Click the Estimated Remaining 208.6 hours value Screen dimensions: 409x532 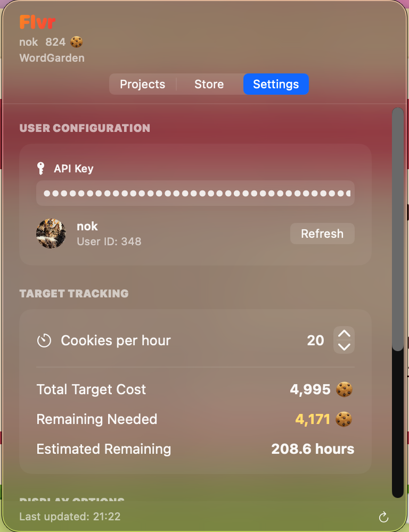pyautogui.click(x=313, y=449)
